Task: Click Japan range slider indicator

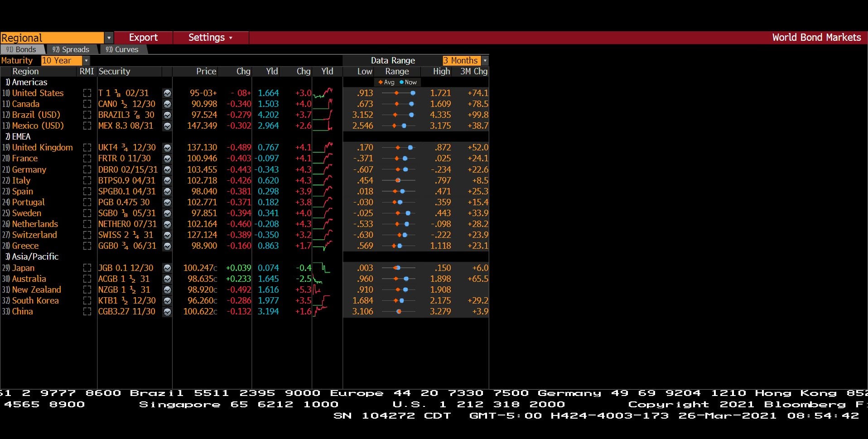Action: click(x=398, y=268)
